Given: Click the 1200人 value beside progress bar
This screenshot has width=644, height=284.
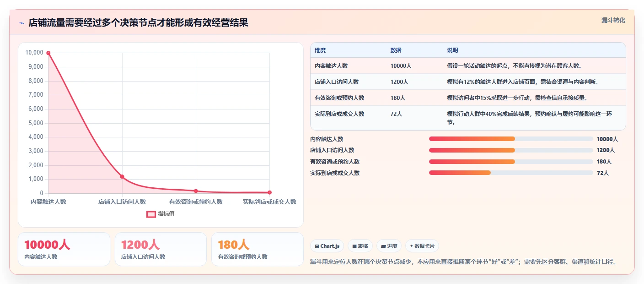Looking at the screenshot, I should [606, 150].
